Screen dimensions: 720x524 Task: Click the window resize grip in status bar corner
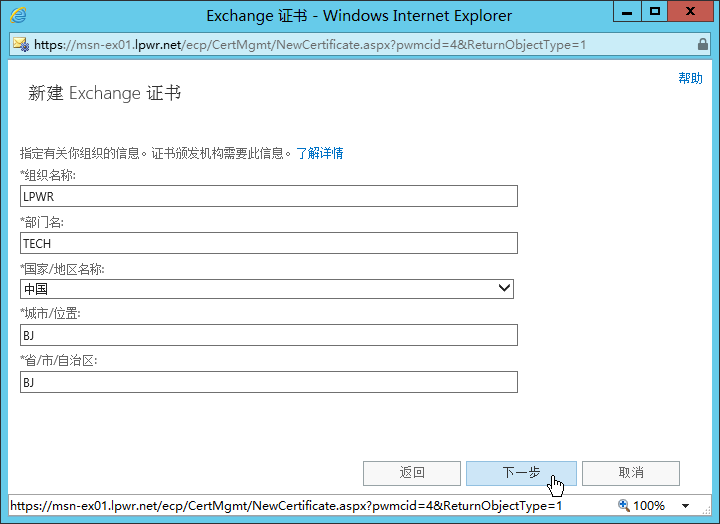[x=707, y=509]
